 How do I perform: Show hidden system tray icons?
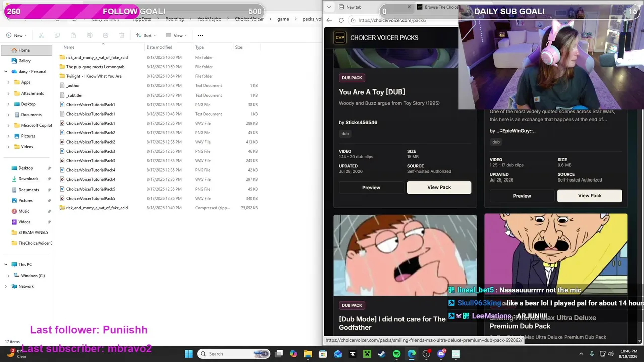click(581, 354)
